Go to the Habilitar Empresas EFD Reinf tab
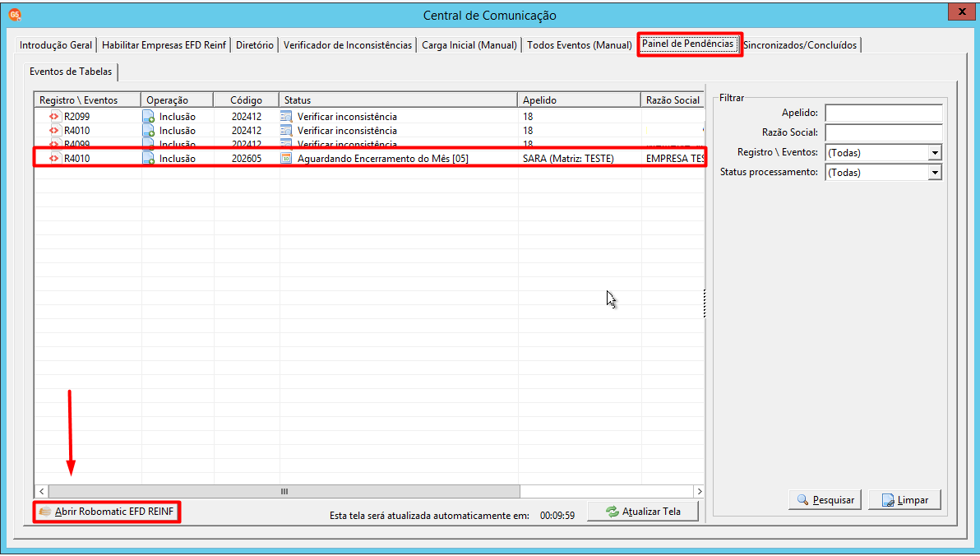Viewport: 980px width, 556px height. tap(164, 45)
